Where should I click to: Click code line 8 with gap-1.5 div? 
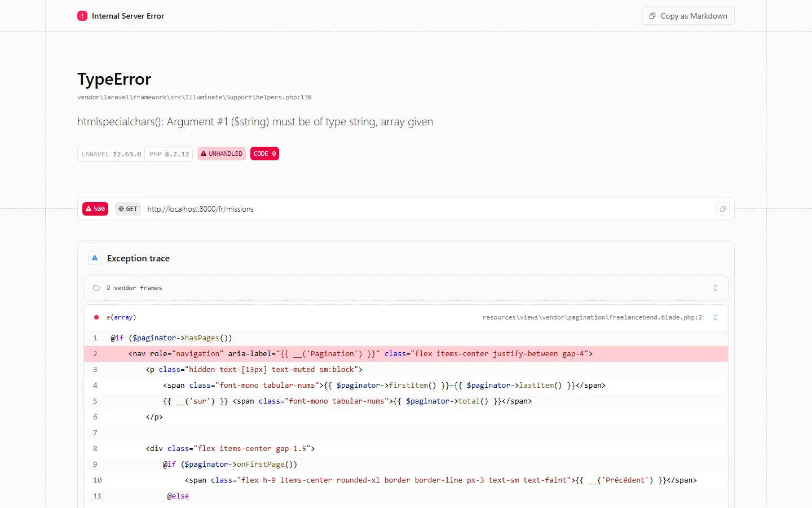tap(406, 449)
